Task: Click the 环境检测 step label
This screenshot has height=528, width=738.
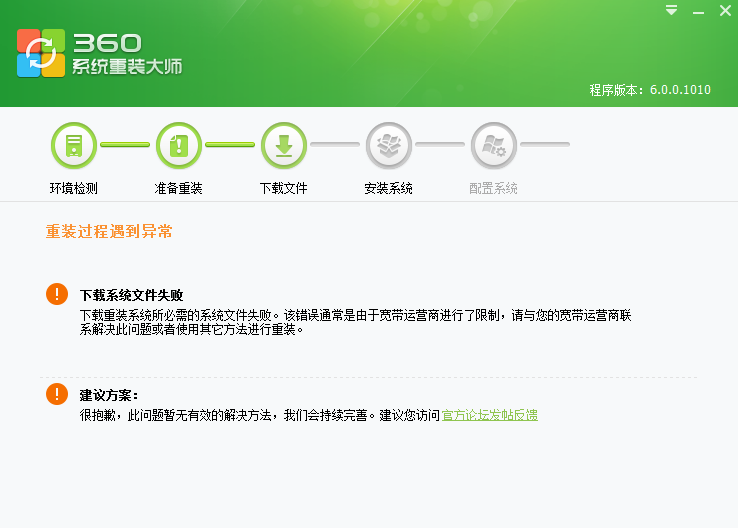Action: [74, 188]
